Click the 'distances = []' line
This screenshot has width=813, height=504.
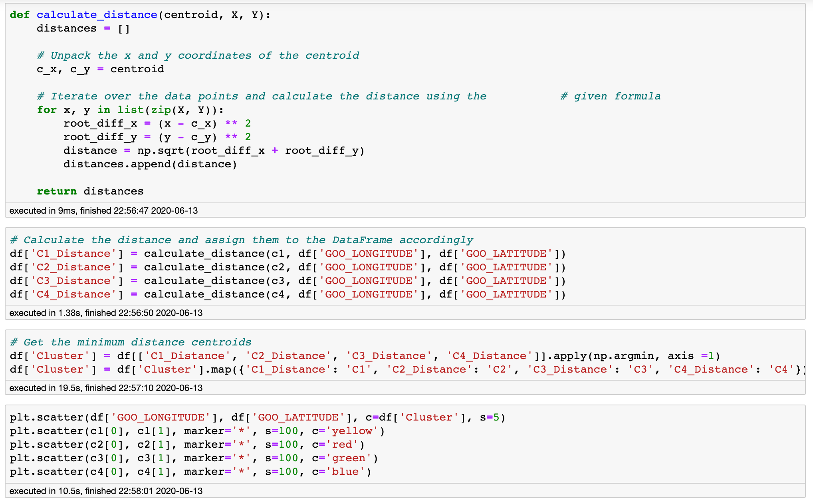click(83, 29)
